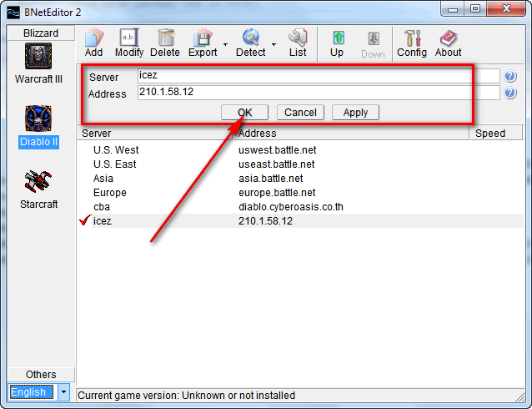This screenshot has width=532, height=409.
Task: Select Starcraft game icon
Action: tap(38, 181)
